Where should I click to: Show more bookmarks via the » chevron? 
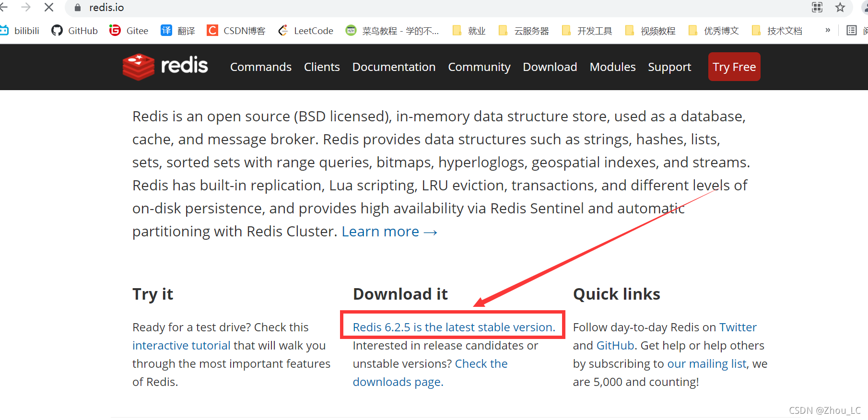click(x=828, y=30)
